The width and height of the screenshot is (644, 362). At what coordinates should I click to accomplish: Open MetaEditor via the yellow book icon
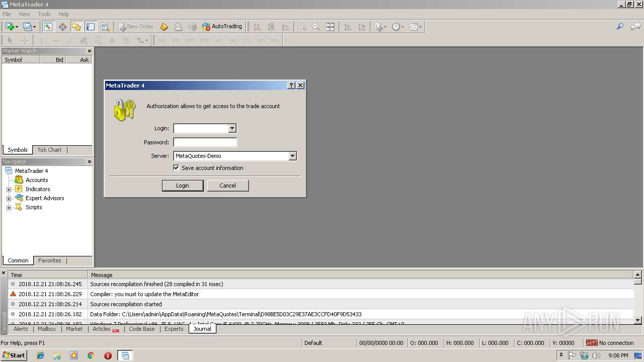[x=164, y=27]
